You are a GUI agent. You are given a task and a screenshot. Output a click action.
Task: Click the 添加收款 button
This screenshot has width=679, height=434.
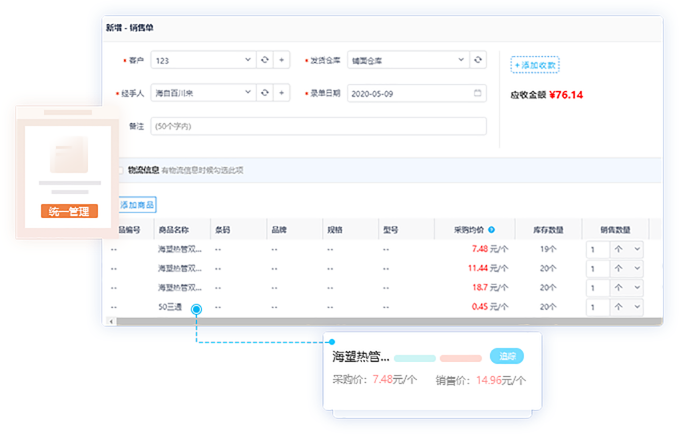tap(536, 65)
